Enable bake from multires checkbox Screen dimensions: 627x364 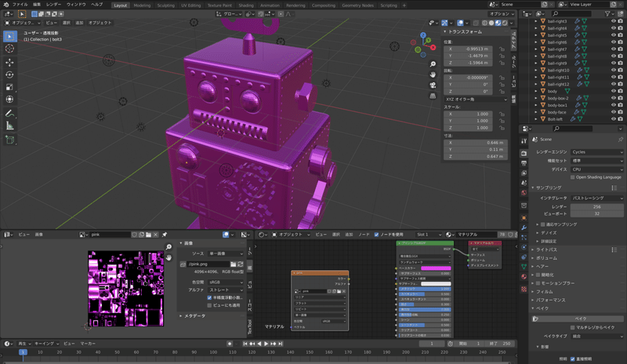[x=573, y=327]
